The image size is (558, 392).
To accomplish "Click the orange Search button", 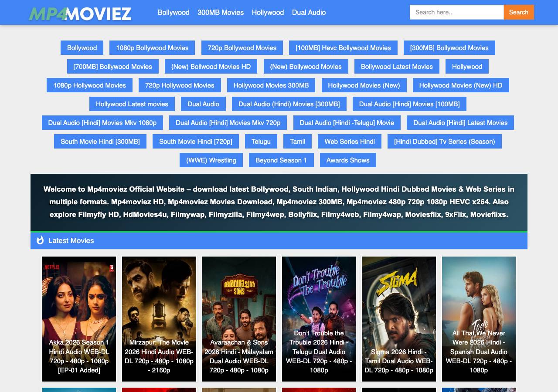I will (x=519, y=12).
